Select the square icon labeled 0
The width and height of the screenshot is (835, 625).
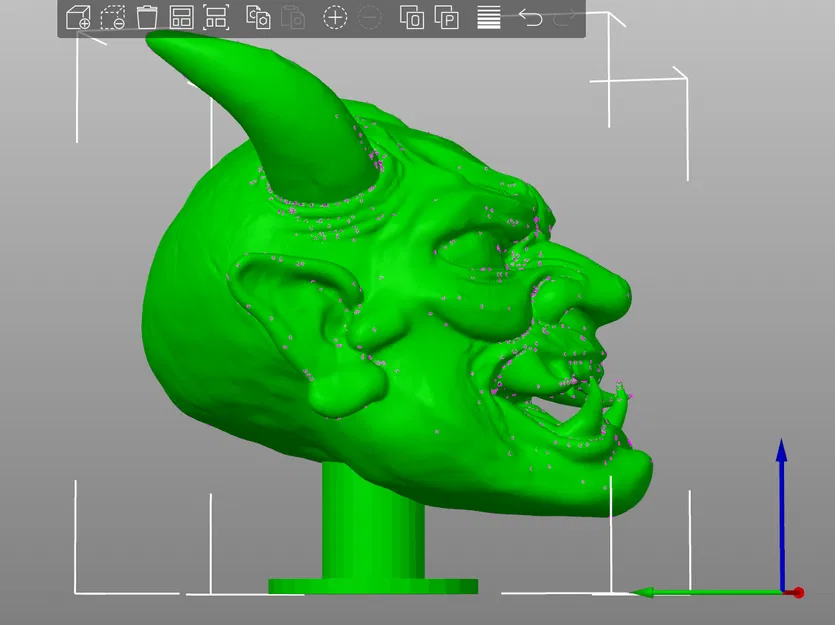(x=412, y=17)
